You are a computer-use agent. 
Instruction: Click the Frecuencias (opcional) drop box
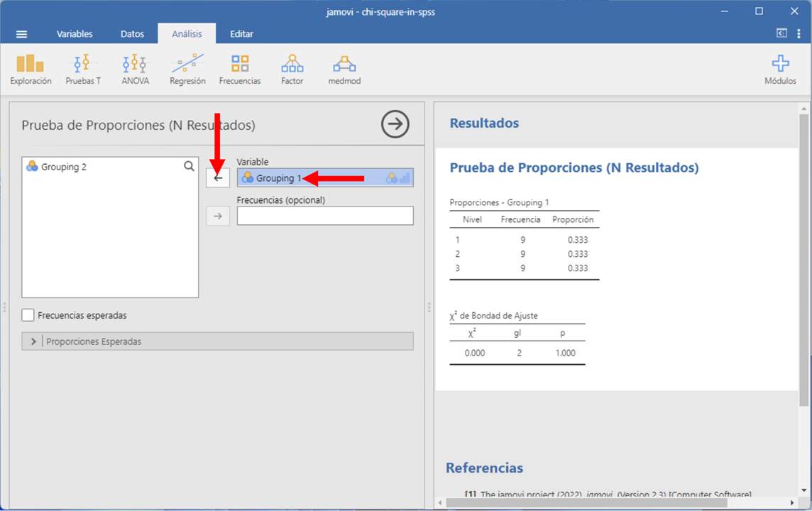tap(325, 216)
